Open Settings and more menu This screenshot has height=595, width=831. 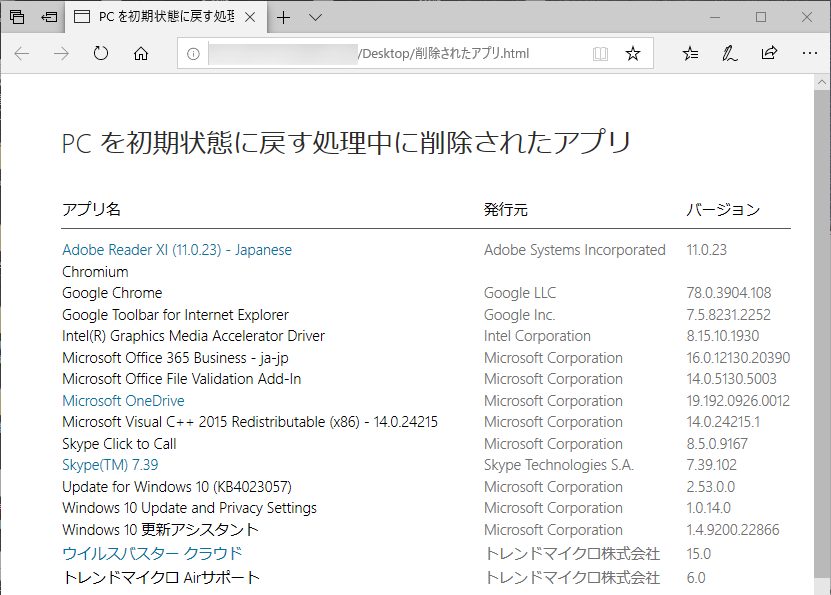(809, 53)
